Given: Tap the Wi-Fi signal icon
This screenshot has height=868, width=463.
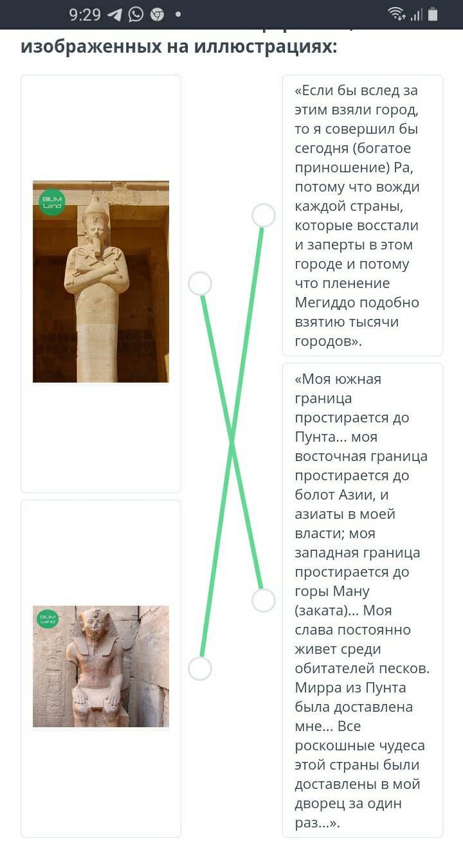Looking at the screenshot, I should click(x=397, y=14).
